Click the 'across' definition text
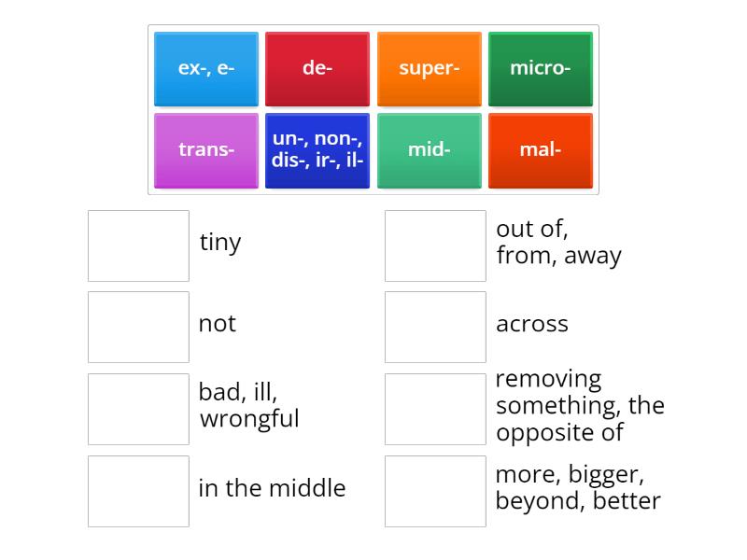The image size is (747, 560). 533,325
